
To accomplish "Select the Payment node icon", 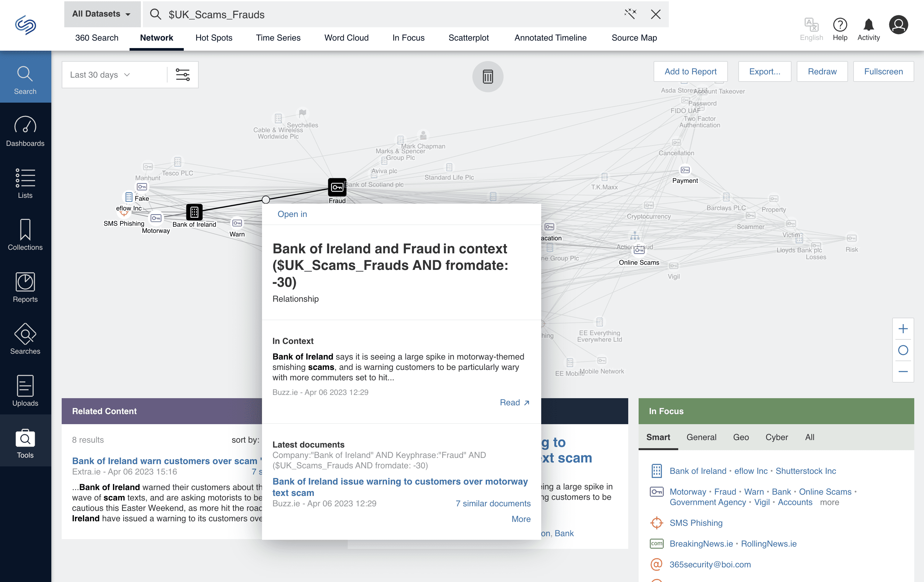I will [685, 170].
